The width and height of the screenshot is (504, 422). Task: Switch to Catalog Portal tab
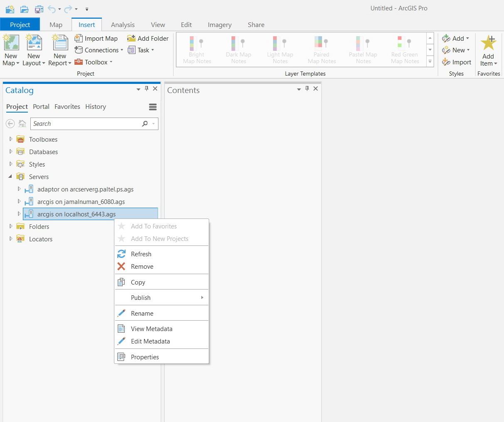41,106
